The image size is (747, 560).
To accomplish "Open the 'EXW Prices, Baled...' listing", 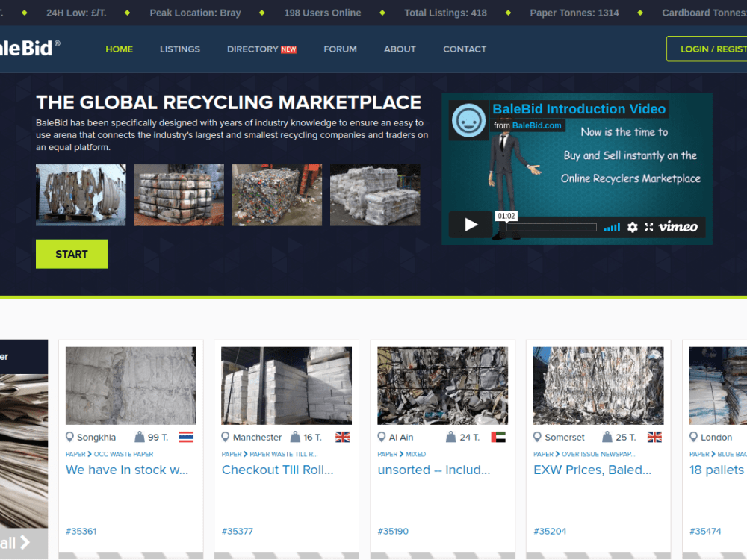I will tap(592, 470).
